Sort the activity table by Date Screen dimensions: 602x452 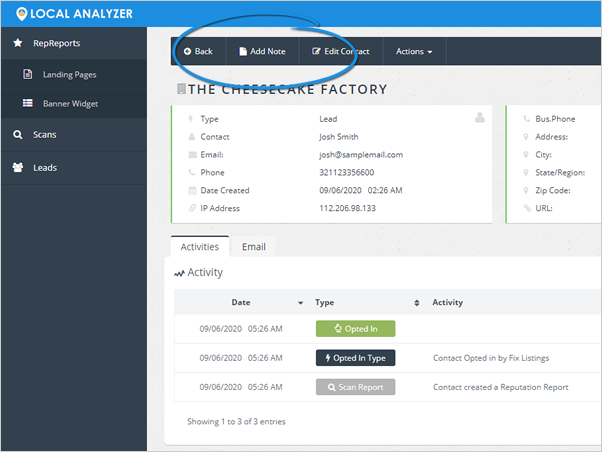241,302
